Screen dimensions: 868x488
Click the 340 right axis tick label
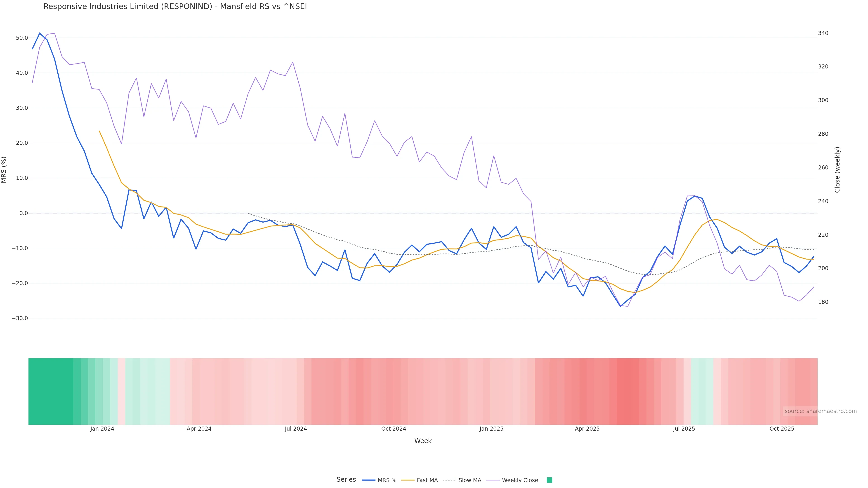[823, 33]
